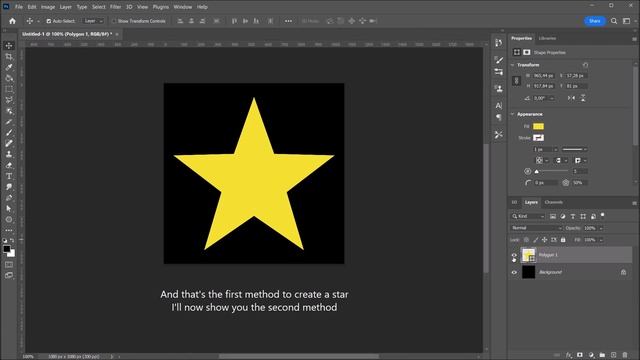Viewport: 640px width, 360px height.
Task: Open the Edit Toolbar three-dots button
Action: (x=9, y=230)
